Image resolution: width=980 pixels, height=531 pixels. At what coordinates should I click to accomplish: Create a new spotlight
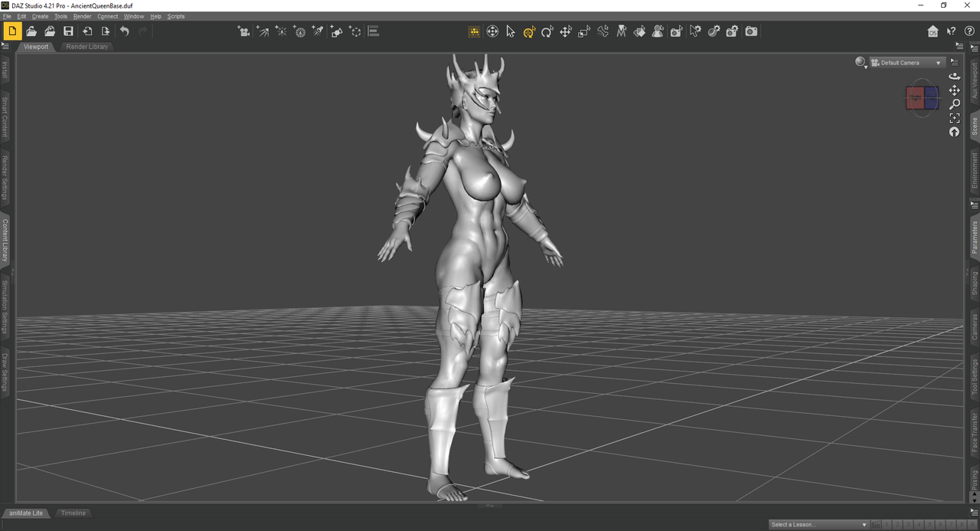318,31
